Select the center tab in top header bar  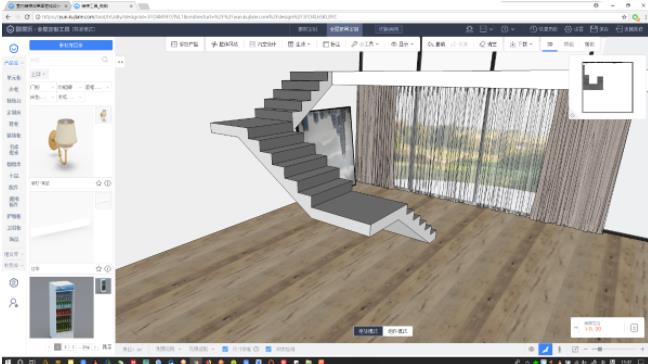click(x=345, y=29)
